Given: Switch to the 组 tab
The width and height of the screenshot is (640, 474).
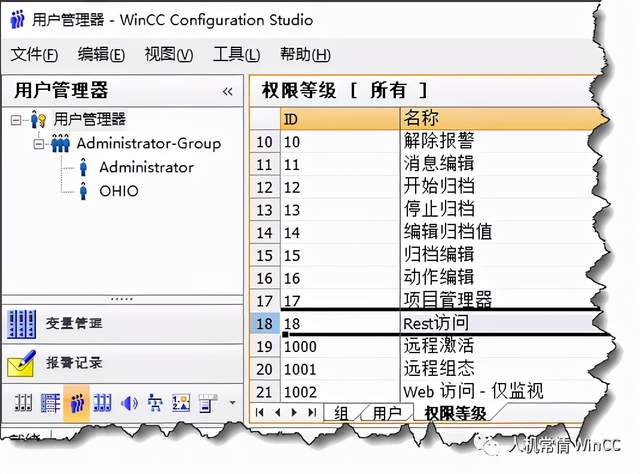Looking at the screenshot, I should click(341, 413).
